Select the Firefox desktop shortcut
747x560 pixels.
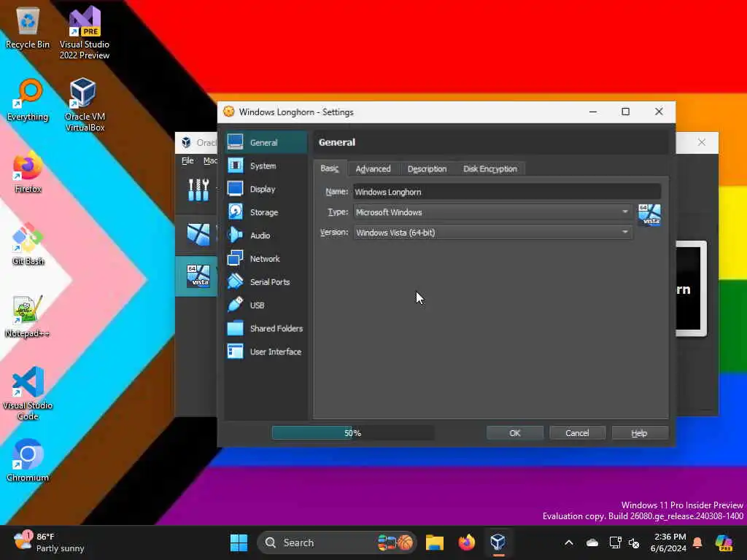[28, 172]
